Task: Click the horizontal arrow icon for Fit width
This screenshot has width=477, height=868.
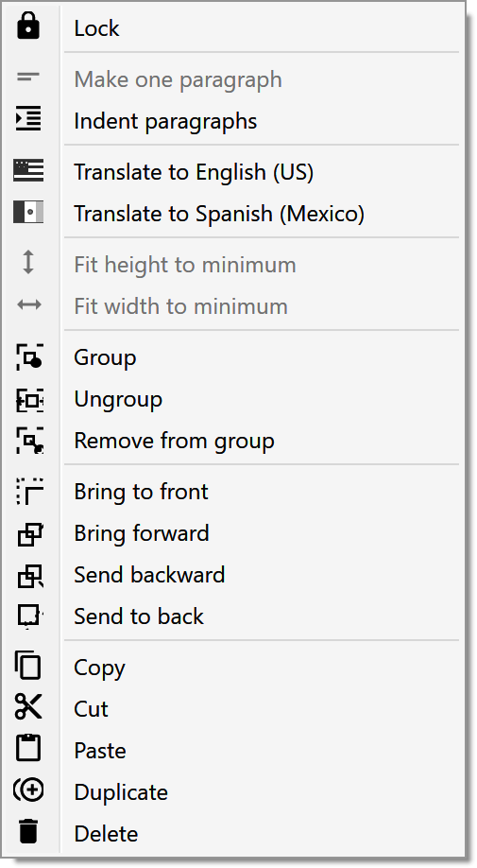Action: click(28, 304)
